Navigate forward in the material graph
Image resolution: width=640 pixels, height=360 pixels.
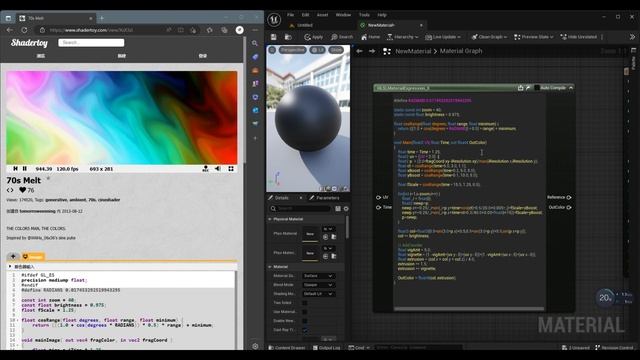372,51
